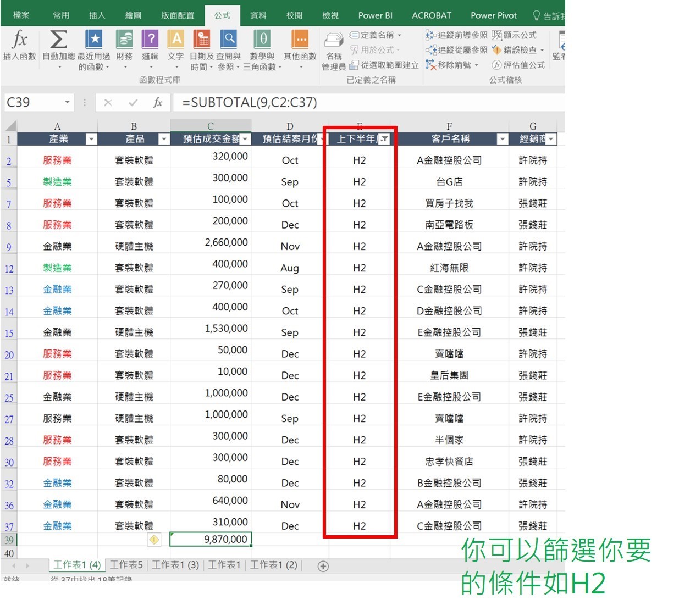Viewport: 679px width, 616px height.
Task: Click sheet scroll right arrow
Action: pos(27,565)
